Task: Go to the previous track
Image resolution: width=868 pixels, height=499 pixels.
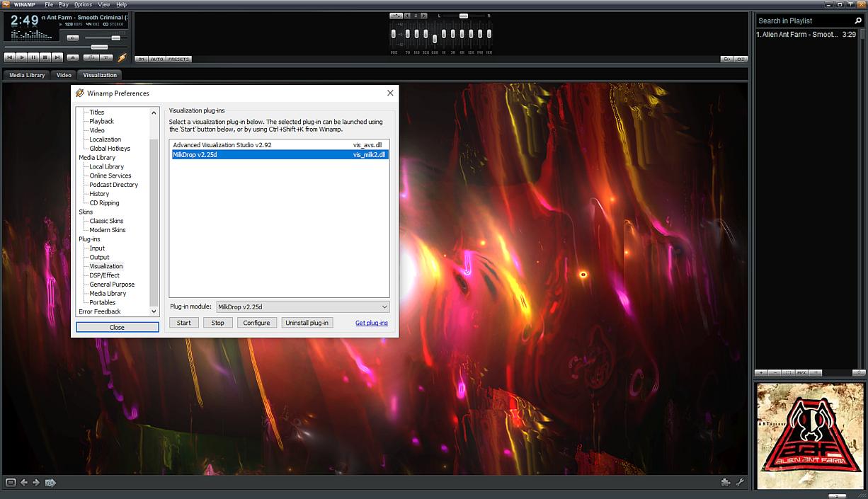Action: pos(10,57)
